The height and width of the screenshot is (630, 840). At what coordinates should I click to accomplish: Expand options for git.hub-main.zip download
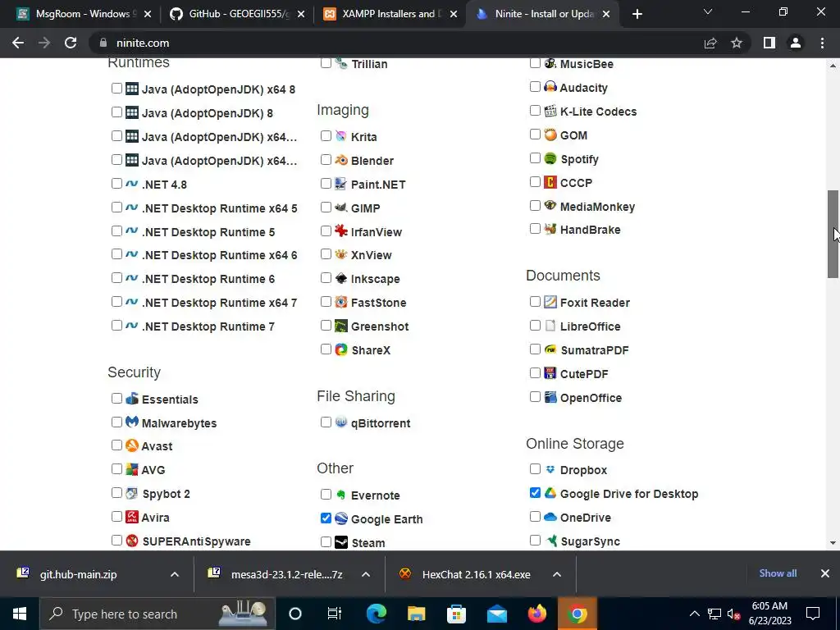pyautogui.click(x=175, y=574)
